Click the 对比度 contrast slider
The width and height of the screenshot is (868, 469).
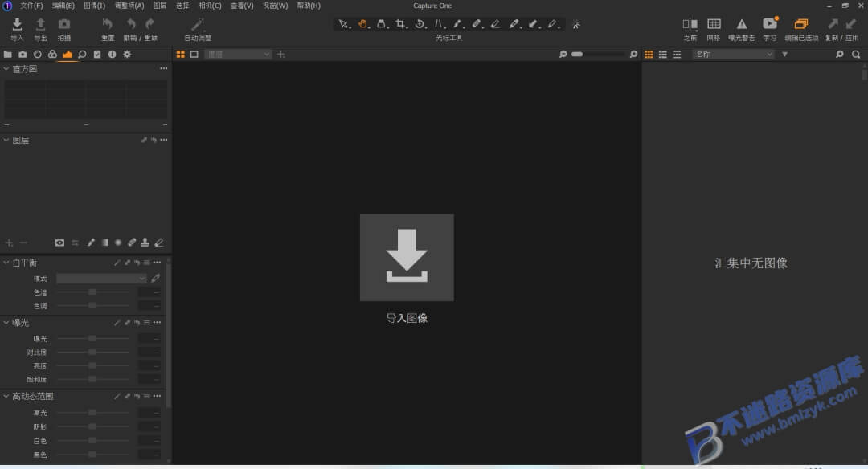pyautogui.click(x=93, y=352)
